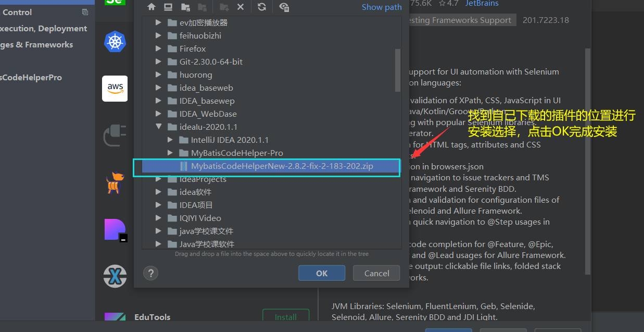This screenshot has height=332, width=644.
Task: Refresh the file tree
Action: coord(262,7)
